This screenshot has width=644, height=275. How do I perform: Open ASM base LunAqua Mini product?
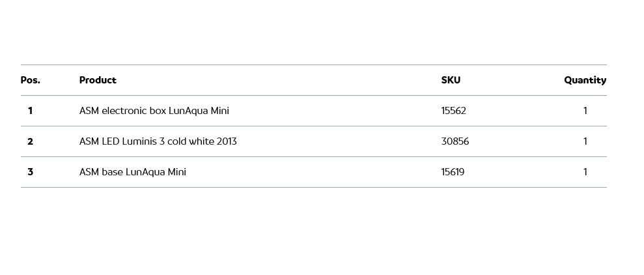point(133,172)
